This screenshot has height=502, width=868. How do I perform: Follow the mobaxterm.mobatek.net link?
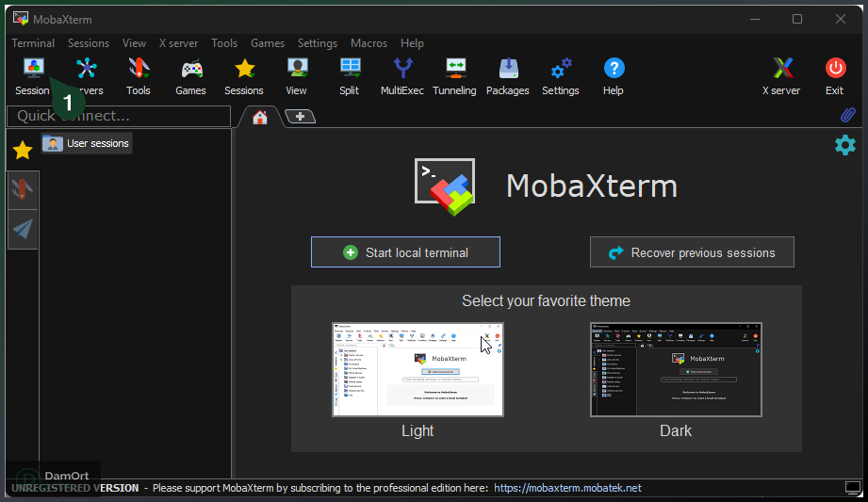pos(567,488)
